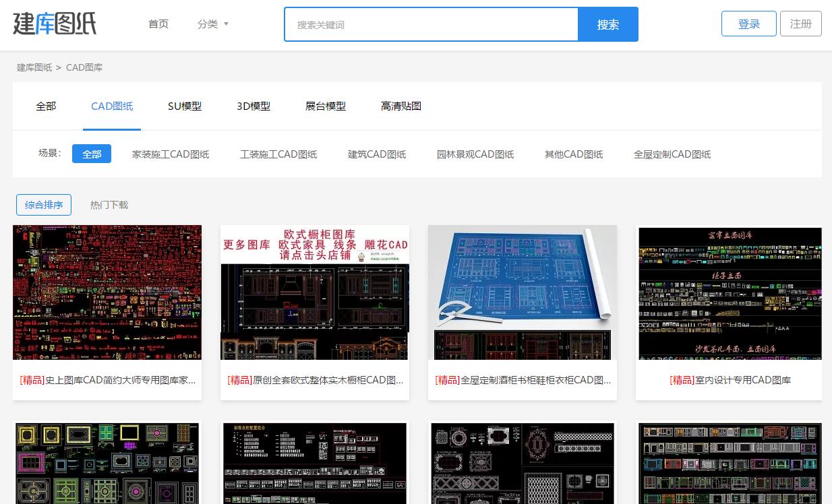The image size is (832, 504).
Task: Switch to the 3D模型 tab
Action: pos(253,106)
